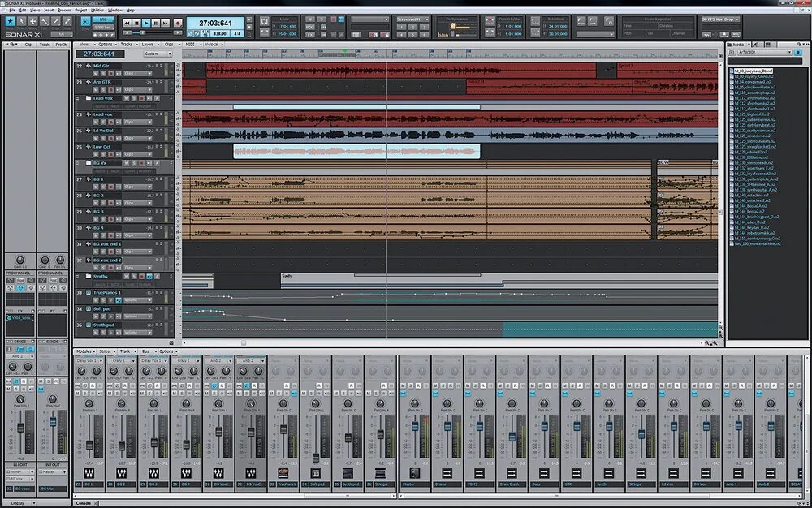
Task: Click the Play transport button
Action: (x=146, y=24)
